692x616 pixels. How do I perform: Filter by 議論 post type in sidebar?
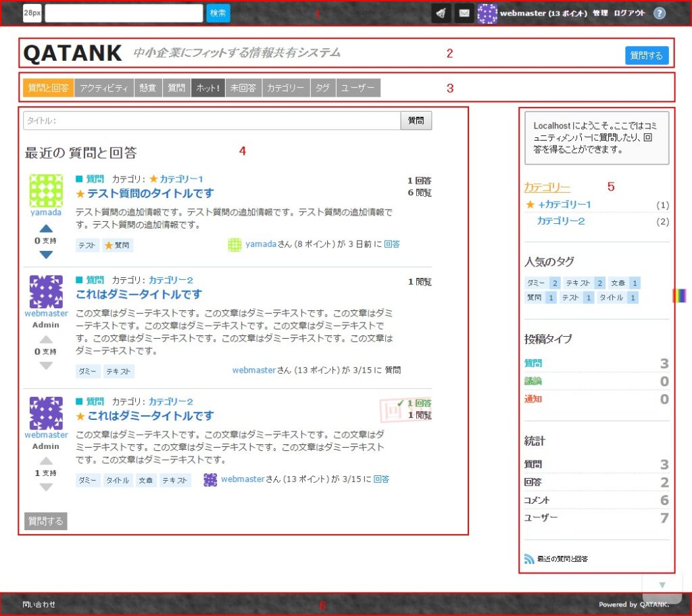pos(533,381)
